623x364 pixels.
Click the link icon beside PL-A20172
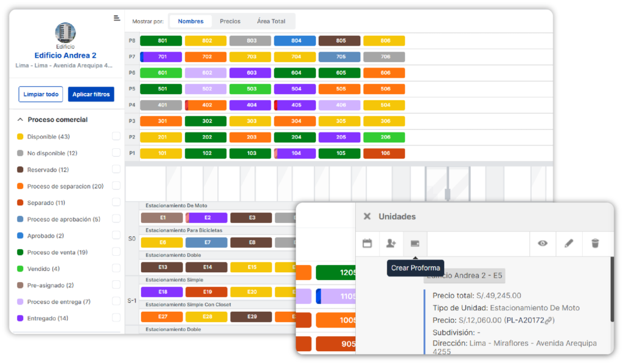[x=548, y=320]
